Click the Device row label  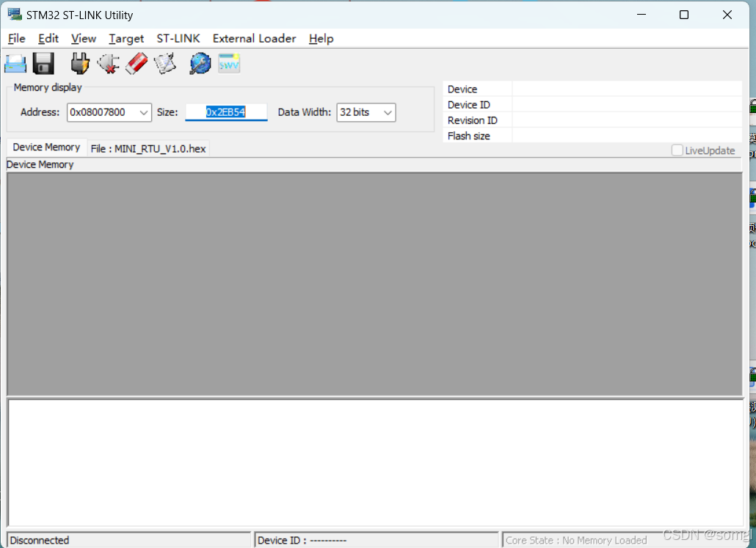pyautogui.click(x=462, y=89)
